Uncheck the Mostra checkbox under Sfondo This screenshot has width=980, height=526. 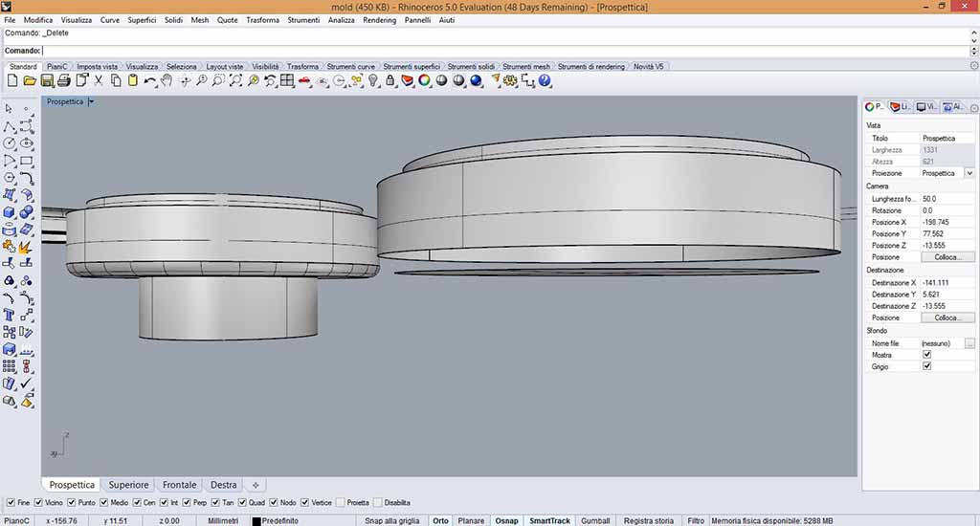(x=926, y=354)
